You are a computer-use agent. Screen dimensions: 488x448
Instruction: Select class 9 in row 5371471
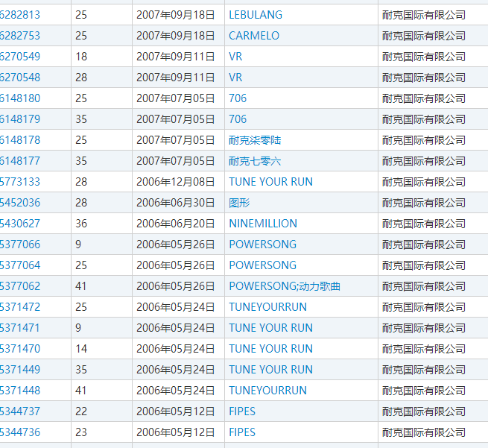pyautogui.click(x=78, y=328)
